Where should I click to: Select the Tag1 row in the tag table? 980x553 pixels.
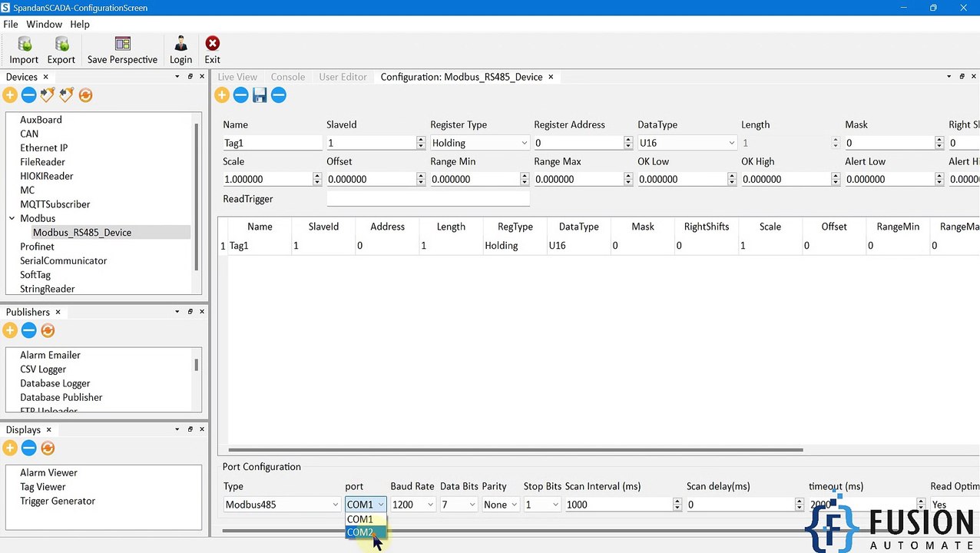(x=599, y=246)
